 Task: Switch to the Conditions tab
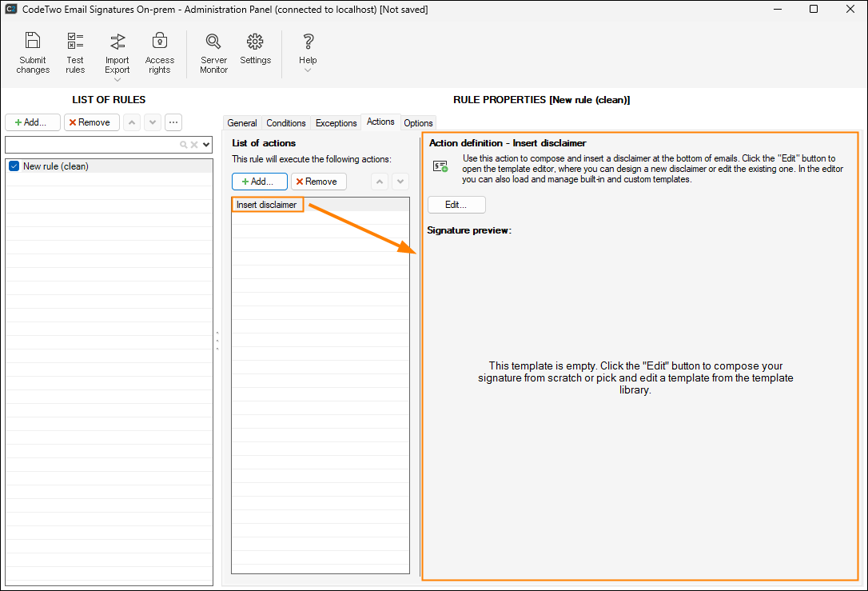pyautogui.click(x=285, y=122)
